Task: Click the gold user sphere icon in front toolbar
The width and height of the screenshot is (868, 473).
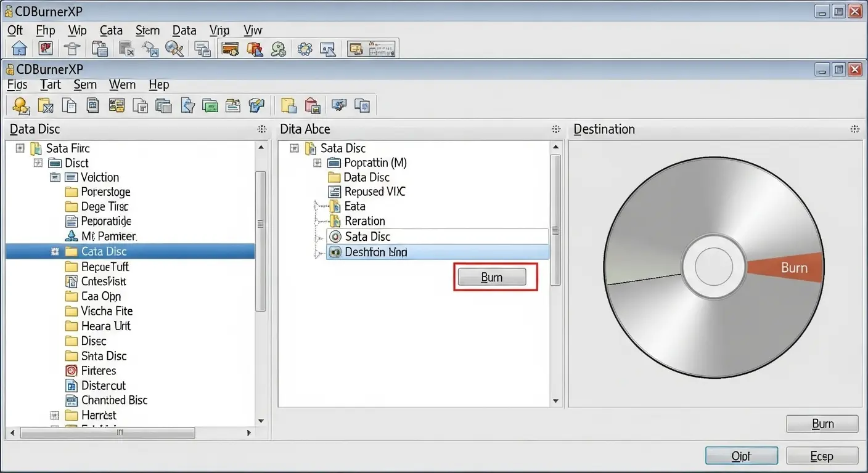Action: point(22,105)
